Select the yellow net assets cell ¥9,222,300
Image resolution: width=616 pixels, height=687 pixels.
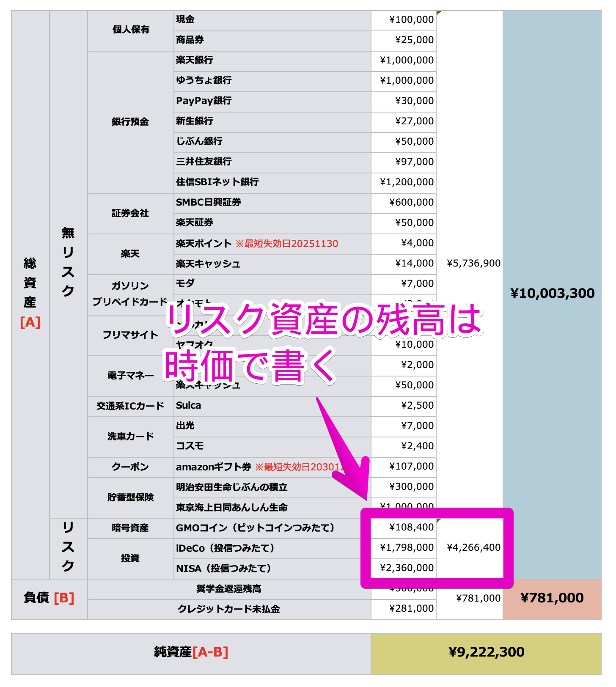486,652
